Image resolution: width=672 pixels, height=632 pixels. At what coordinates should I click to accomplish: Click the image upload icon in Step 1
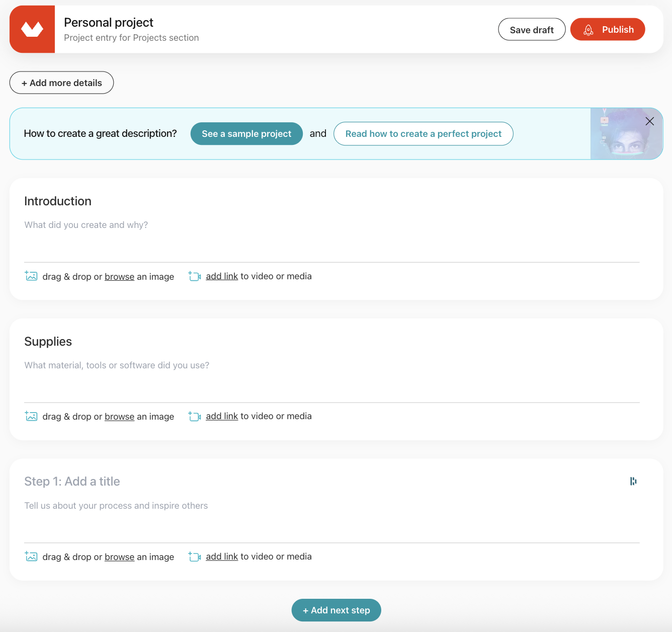pyautogui.click(x=31, y=556)
